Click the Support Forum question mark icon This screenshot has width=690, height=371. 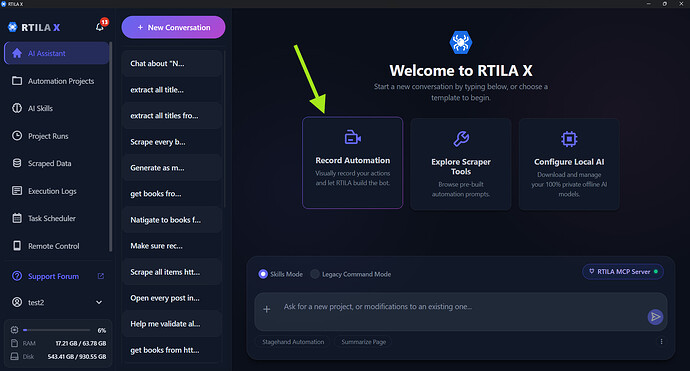pyautogui.click(x=17, y=276)
